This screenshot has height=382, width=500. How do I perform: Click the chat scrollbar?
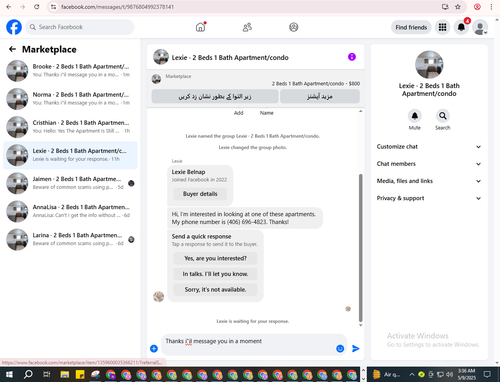click(360, 247)
